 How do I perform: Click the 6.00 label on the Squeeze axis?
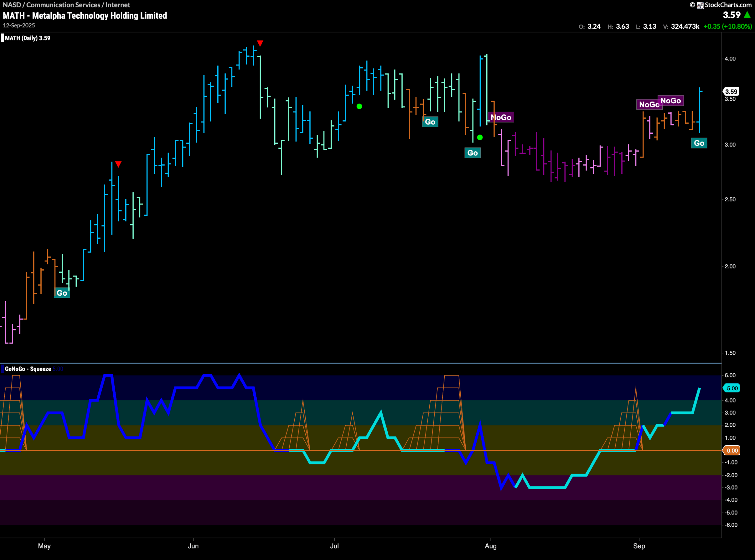(730, 375)
